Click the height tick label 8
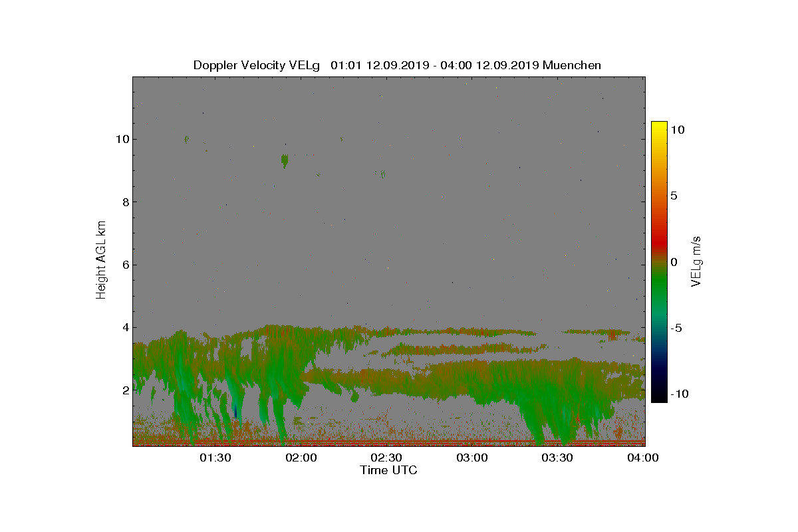 point(124,201)
